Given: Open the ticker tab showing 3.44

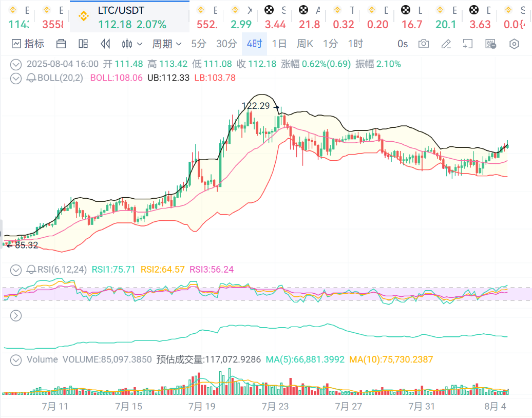Looking at the screenshot, I should tap(275, 17).
